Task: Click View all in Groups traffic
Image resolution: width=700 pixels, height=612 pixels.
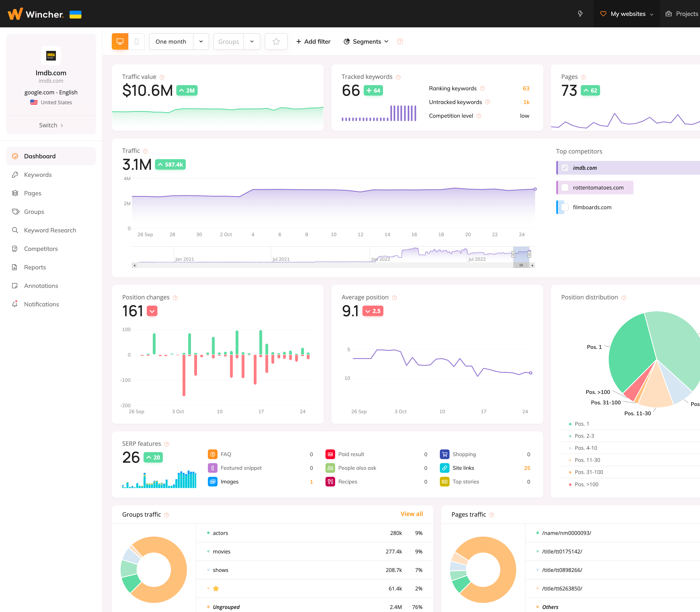Action: (x=411, y=514)
